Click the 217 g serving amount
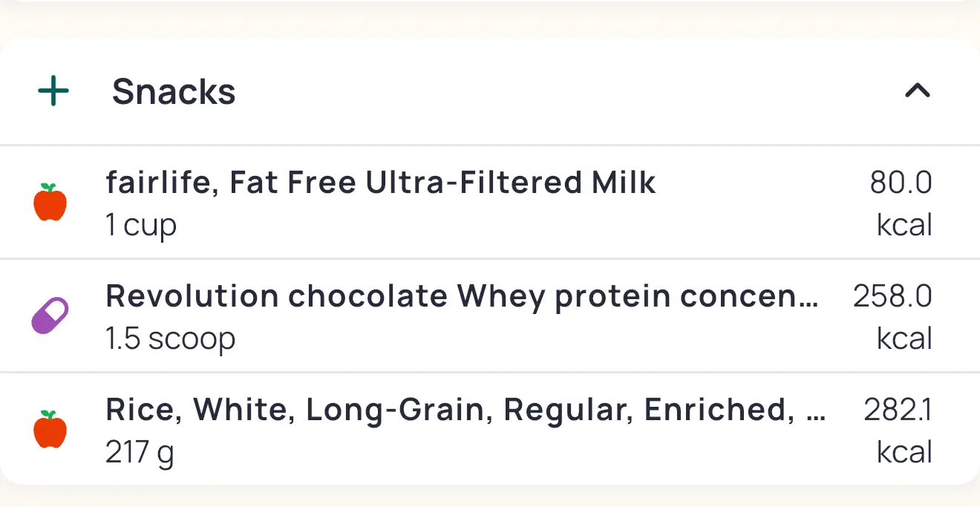This screenshot has width=980, height=507. 140,452
